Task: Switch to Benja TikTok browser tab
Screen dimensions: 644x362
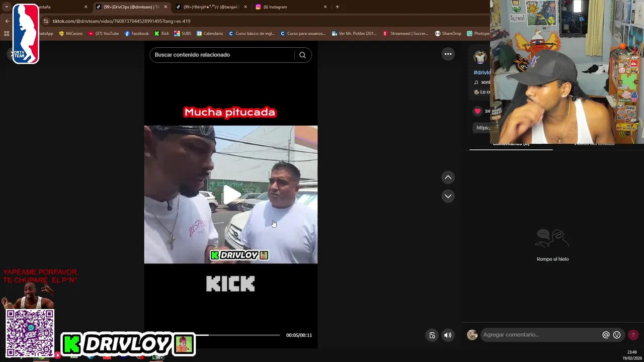Action: coord(211,7)
